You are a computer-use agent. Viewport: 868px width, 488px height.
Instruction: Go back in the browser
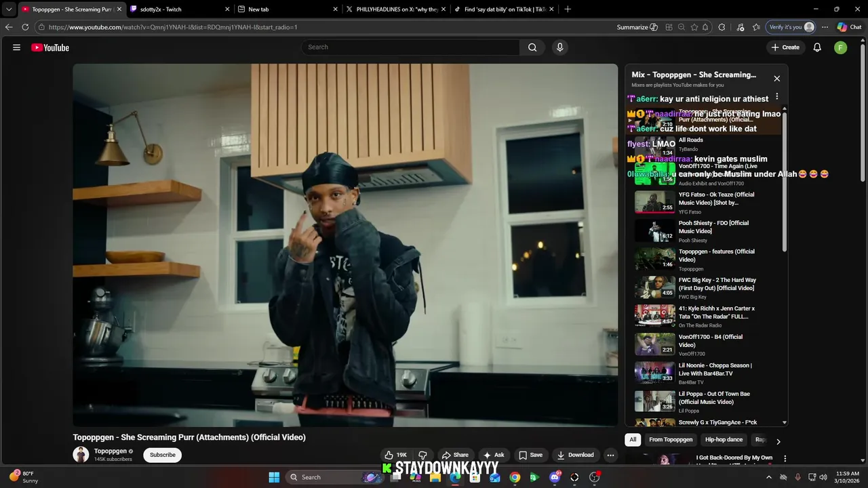tap(9, 27)
